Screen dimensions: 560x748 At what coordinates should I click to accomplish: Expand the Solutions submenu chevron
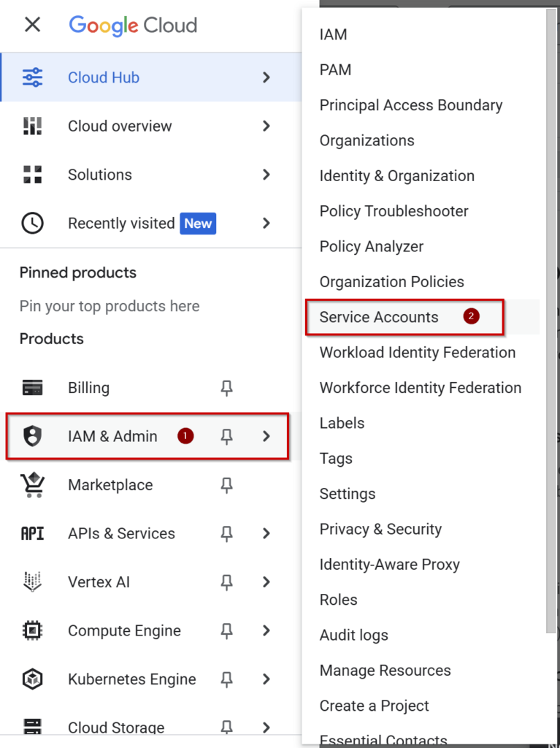pos(266,175)
